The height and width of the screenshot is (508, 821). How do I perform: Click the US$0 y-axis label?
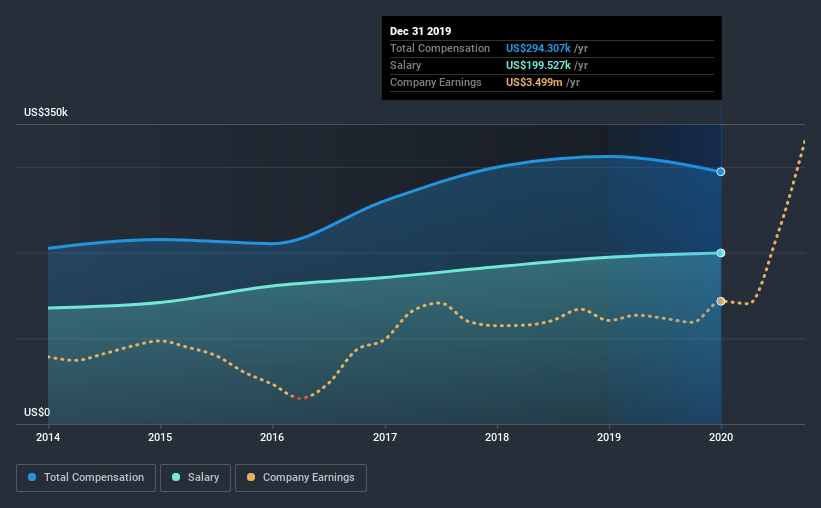click(37, 413)
